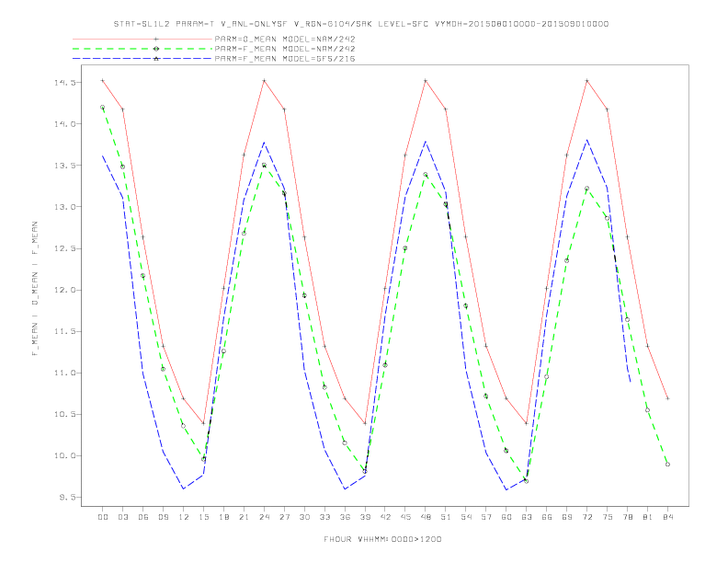Viewport: 728px width, 563px height.
Task: Click x-axis tick label 12
Action: pyautogui.click(x=184, y=517)
